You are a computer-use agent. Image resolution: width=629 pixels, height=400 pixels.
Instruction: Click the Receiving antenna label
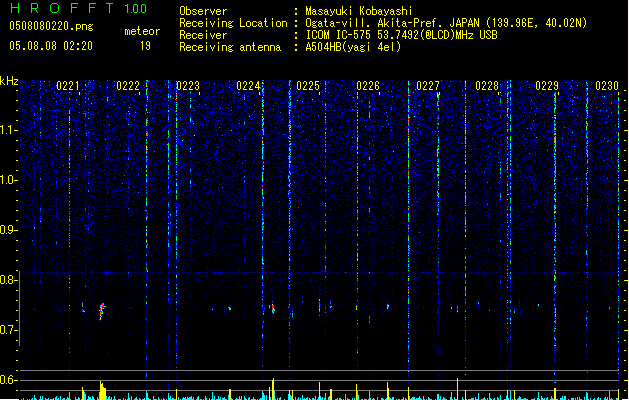230,47
